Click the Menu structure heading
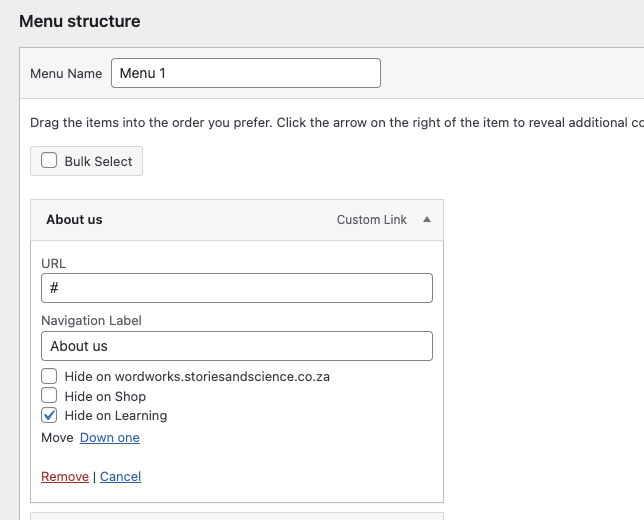 click(80, 21)
